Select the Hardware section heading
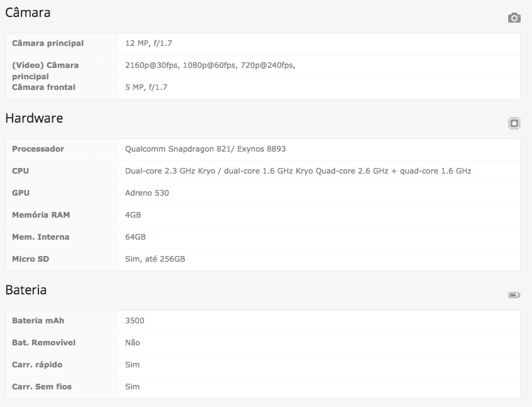532x407 pixels. [x=34, y=118]
